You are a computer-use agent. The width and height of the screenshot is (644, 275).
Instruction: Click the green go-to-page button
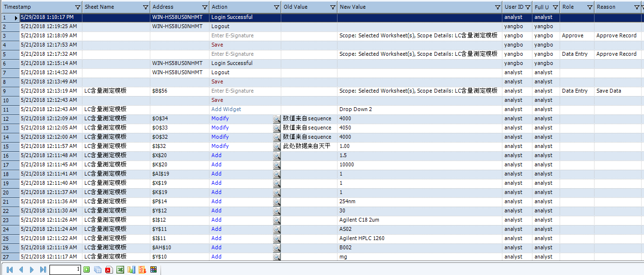[x=87, y=270]
